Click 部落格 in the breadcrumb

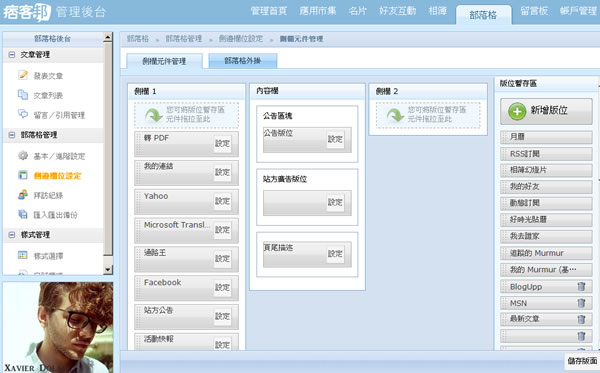coord(138,39)
